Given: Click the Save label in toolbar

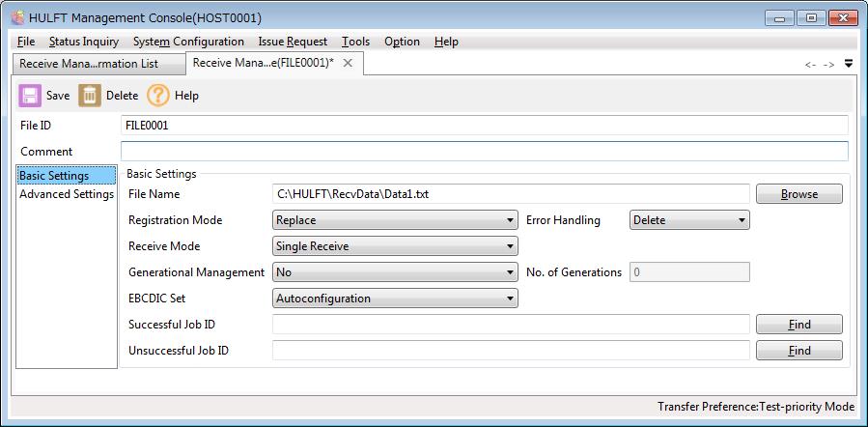Looking at the screenshot, I should point(58,96).
